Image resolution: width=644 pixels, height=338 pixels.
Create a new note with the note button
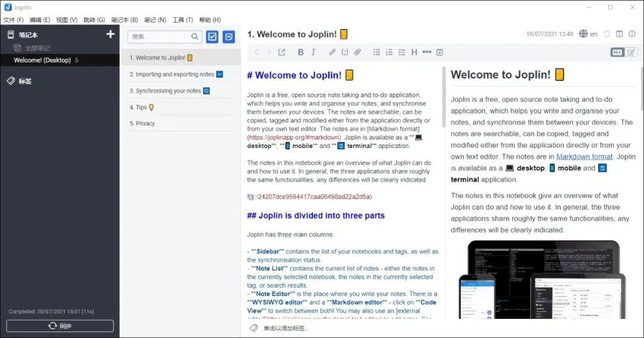[x=228, y=36]
